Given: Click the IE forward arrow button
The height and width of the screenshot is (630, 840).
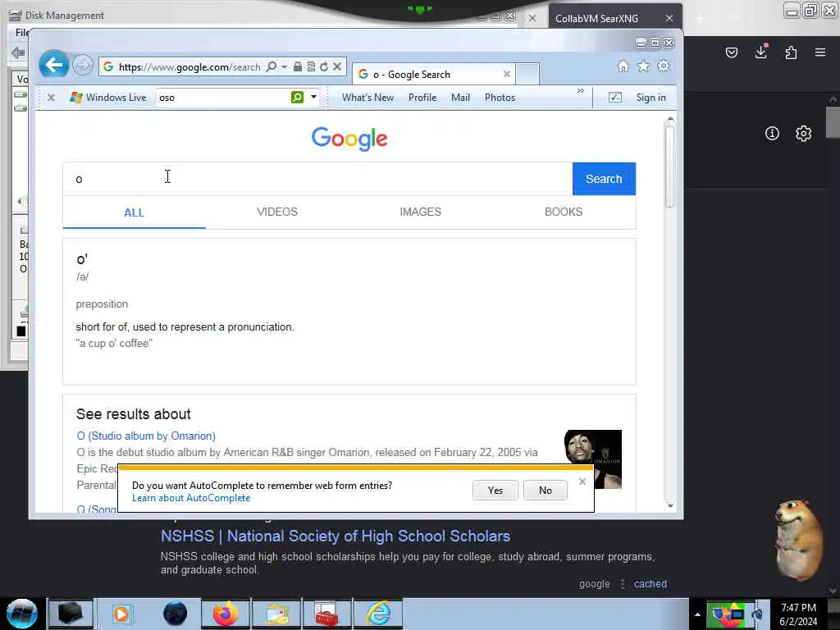Looking at the screenshot, I should coord(83,66).
